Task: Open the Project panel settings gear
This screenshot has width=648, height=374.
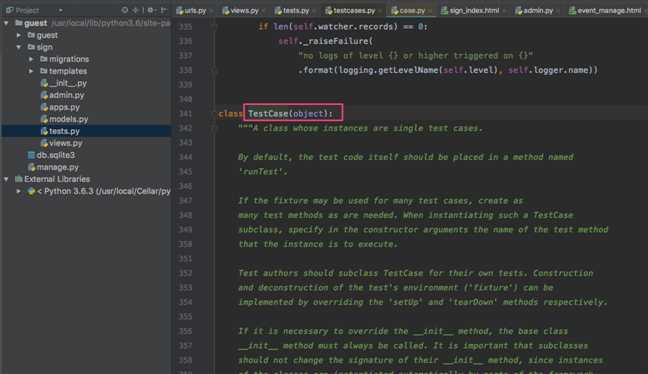Action: point(150,10)
